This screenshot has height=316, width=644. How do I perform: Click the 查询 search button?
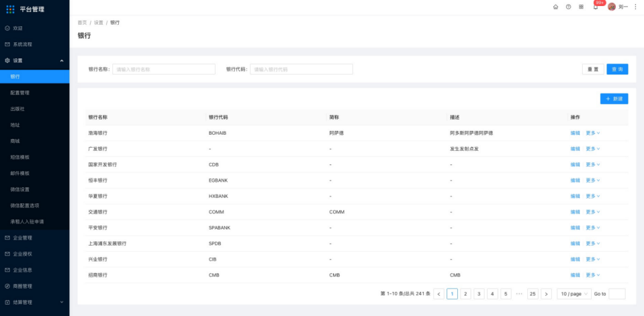click(617, 69)
